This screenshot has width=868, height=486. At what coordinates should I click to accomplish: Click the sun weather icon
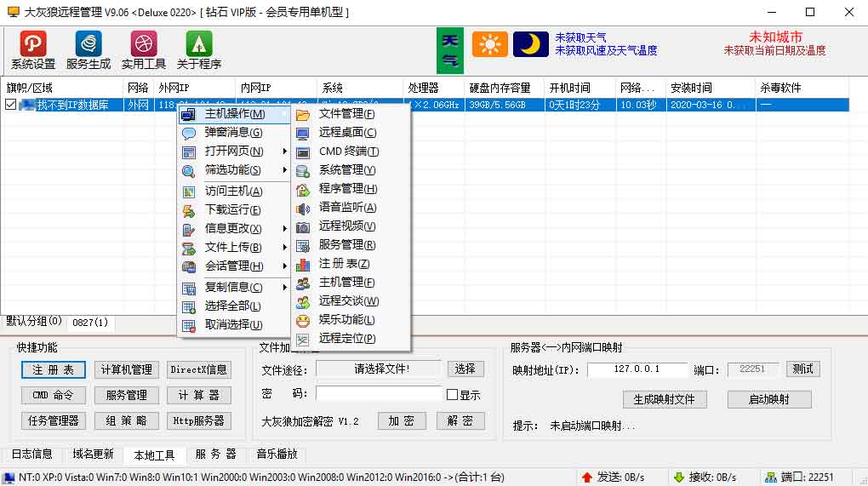(489, 44)
